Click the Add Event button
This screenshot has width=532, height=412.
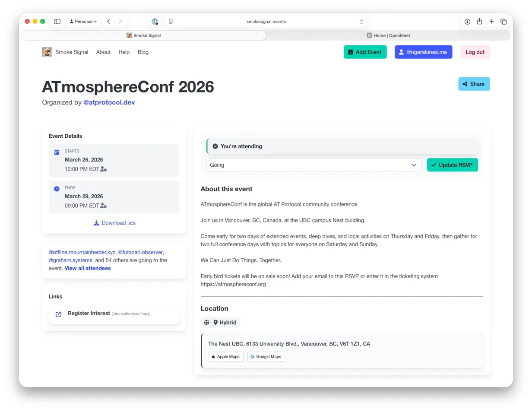(365, 52)
